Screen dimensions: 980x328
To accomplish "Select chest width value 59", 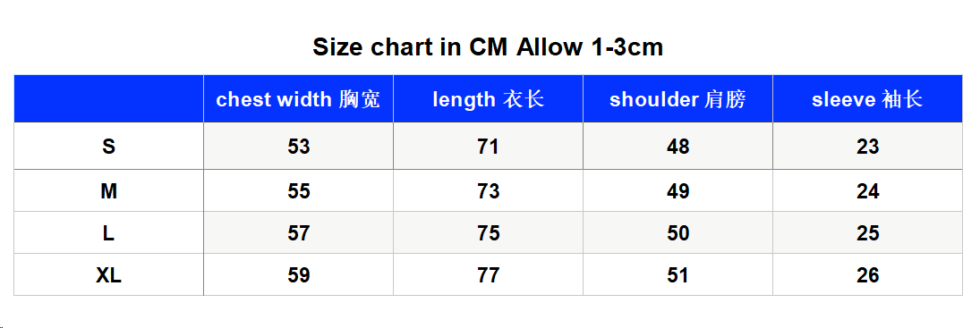I will pos(299,275).
